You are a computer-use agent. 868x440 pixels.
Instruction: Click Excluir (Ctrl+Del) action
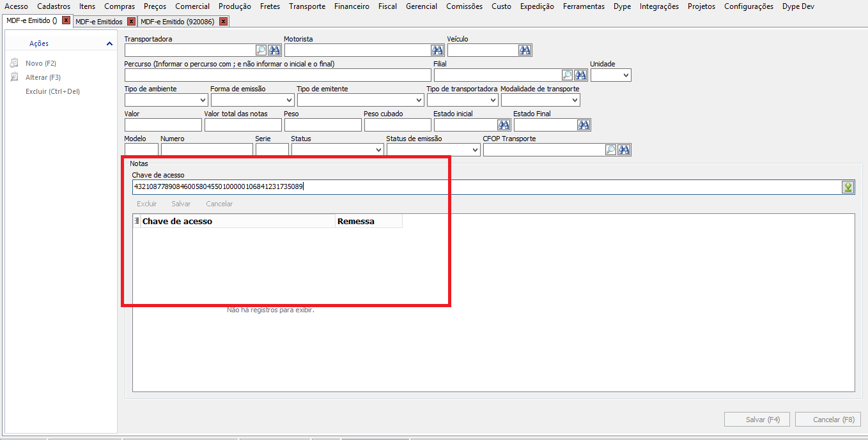point(52,91)
